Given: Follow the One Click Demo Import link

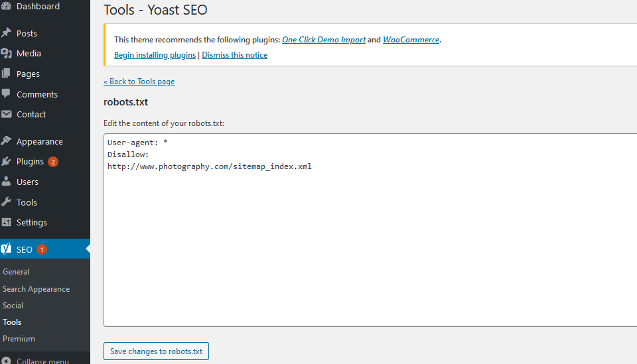Looking at the screenshot, I should click(x=324, y=40).
